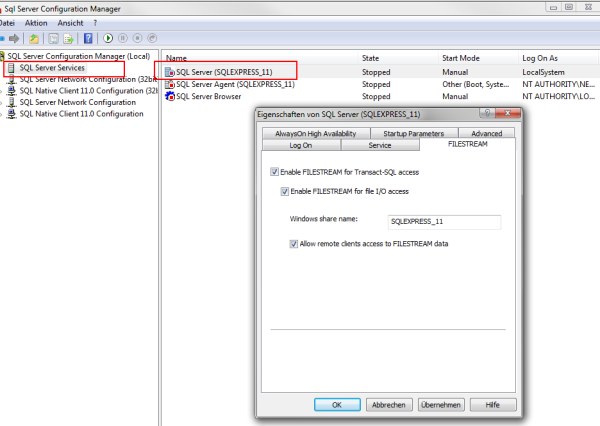Open the Ansicht menu
This screenshot has height=426, width=600.
point(70,23)
